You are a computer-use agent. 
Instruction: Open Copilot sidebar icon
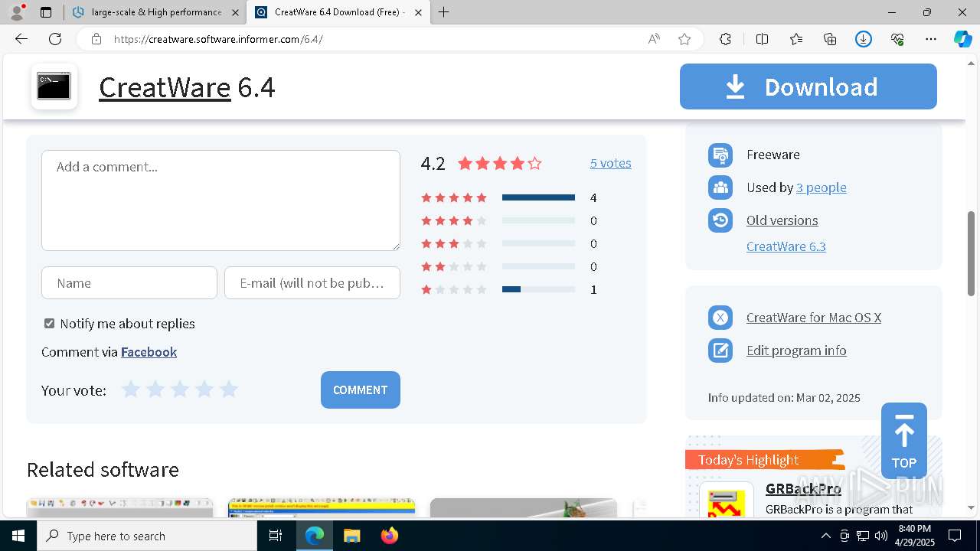963,39
